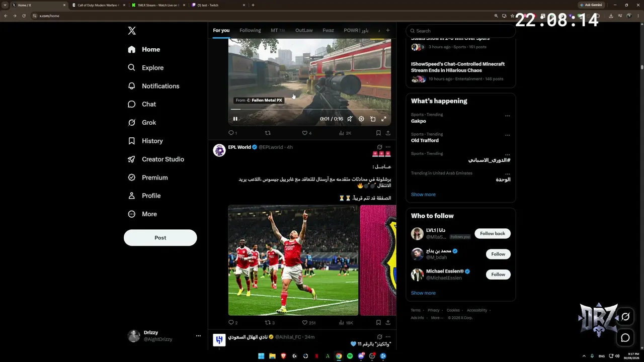Open more options on Alhilal_FC post
644x362 pixels.
point(388,337)
